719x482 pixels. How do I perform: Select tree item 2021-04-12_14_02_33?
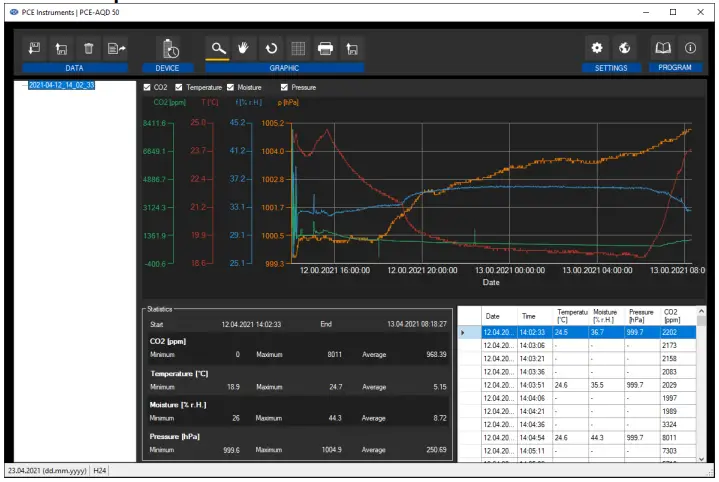[61, 85]
